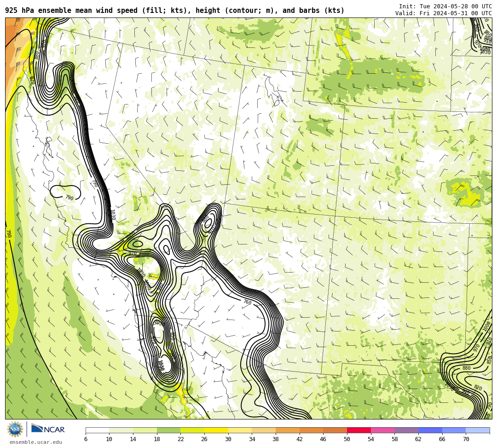This screenshot has width=497, height=448.
Task: Pick the red 50–54 kts colorbar swatch
Action: (359, 430)
